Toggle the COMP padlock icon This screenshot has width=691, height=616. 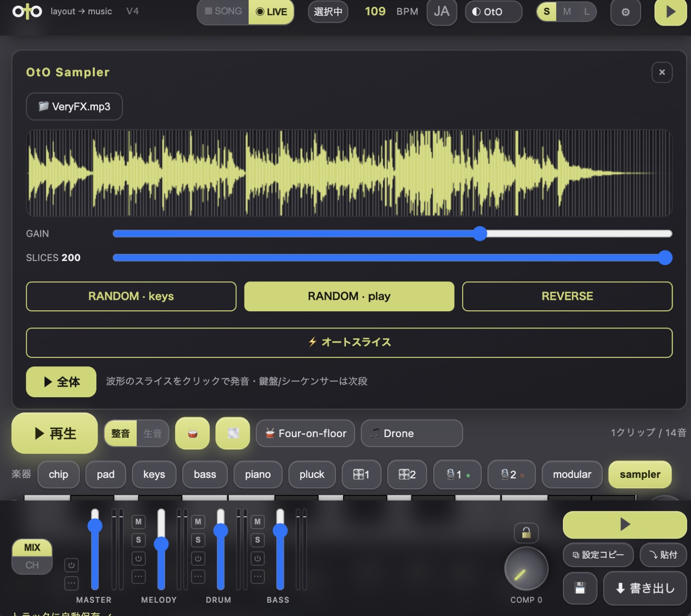[526, 533]
